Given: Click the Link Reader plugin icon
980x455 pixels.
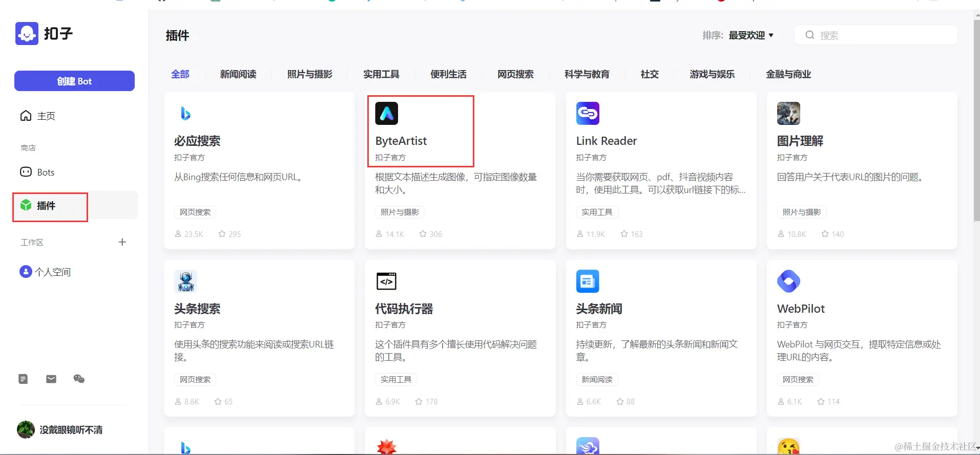Looking at the screenshot, I should point(588,114).
